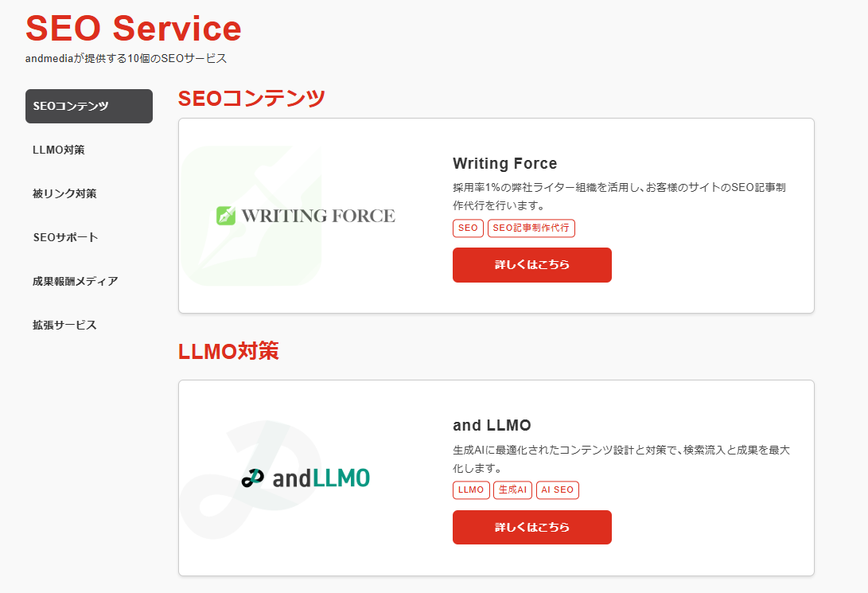Select the AI SEO tag
The height and width of the screenshot is (593, 868).
(x=557, y=490)
